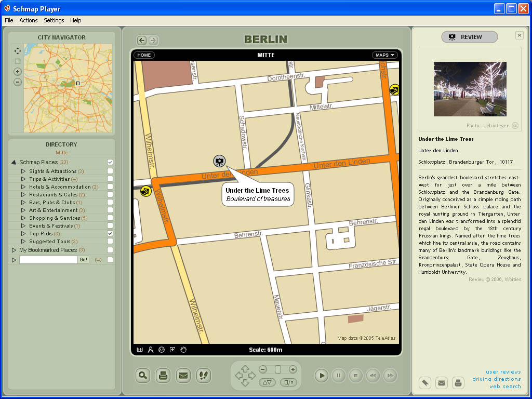Click the pause button
The width and height of the screenshot is (532, 399).
pos(339,376)
